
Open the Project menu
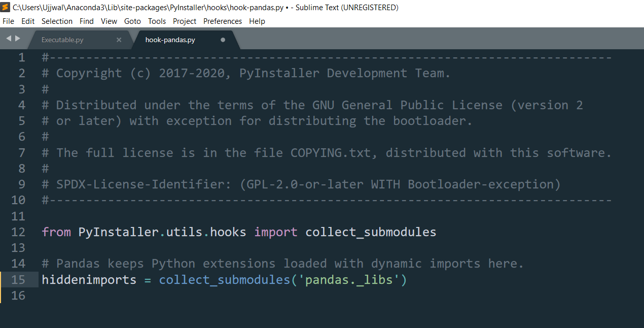point(185,21)
